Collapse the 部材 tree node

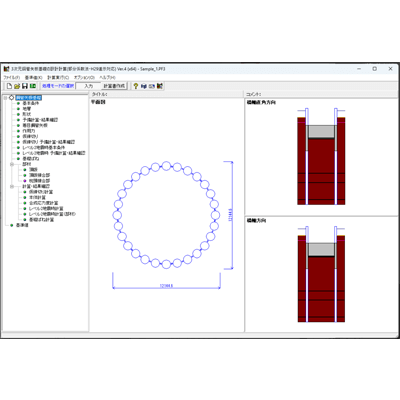point(12,164)
